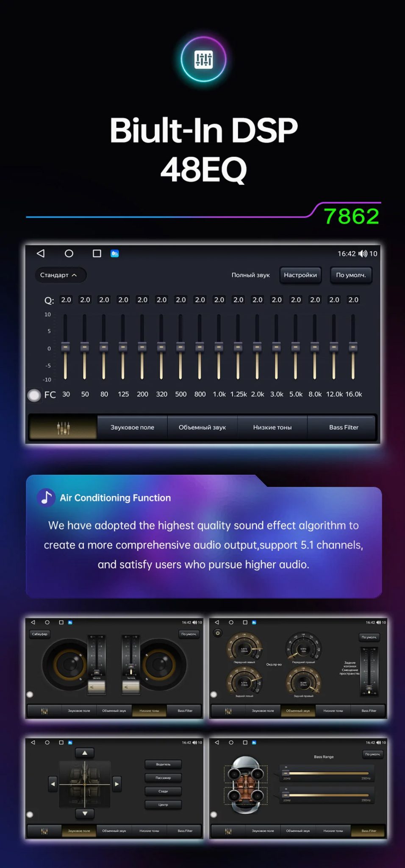The width and height of the screenshot is (405, 868).
Task: Tap the right subwoofer arrow button under its slider
Action: (131, 687)
